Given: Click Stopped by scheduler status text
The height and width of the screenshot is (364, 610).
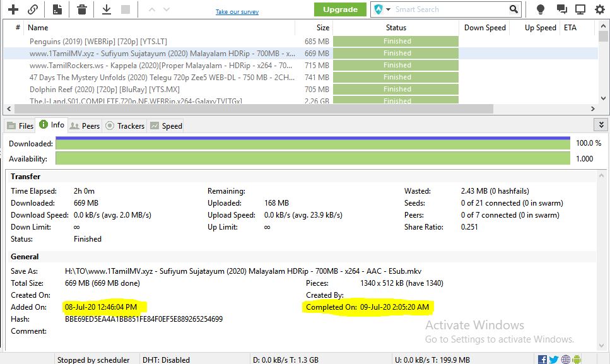Looking at the screenshot, I should click(93, 360).
